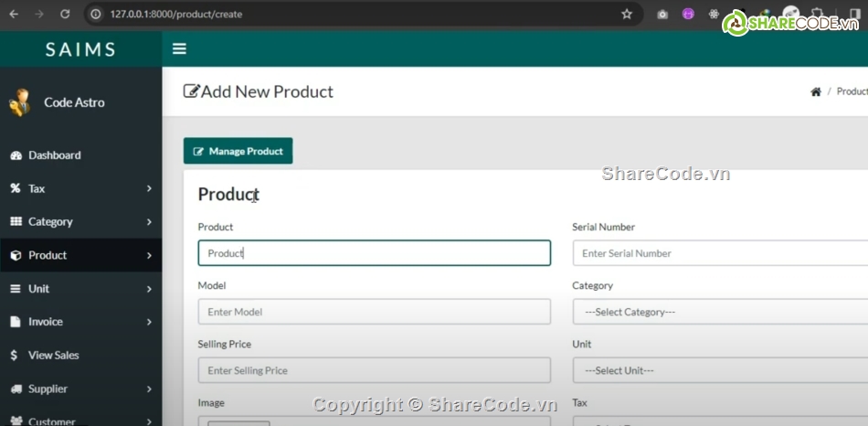Viewport: 868px width, 426px height.
Task: Open the Select Unit dropdown
Action: click(x=720, y=370)
